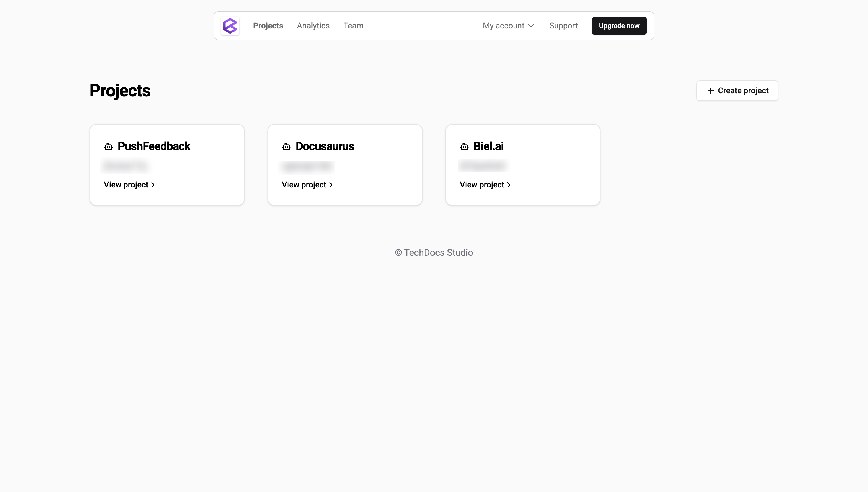Click the robot icon beside Docusaurus
This screenshot has height=492, width=868.
(x=286, y=146)
